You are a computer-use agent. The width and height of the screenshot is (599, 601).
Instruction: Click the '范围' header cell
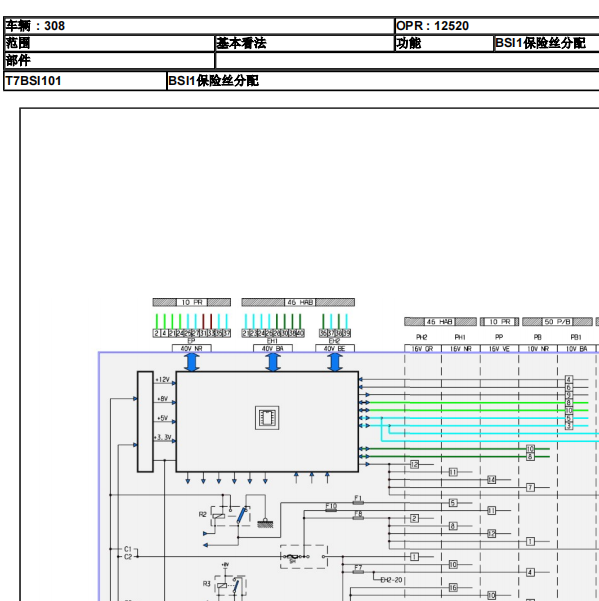[109, 43]
